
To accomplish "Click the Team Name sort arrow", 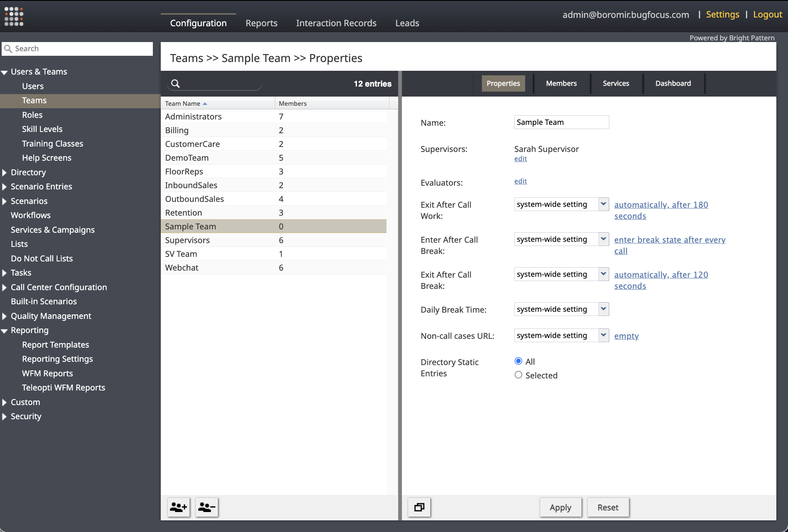I will point(205,104).
